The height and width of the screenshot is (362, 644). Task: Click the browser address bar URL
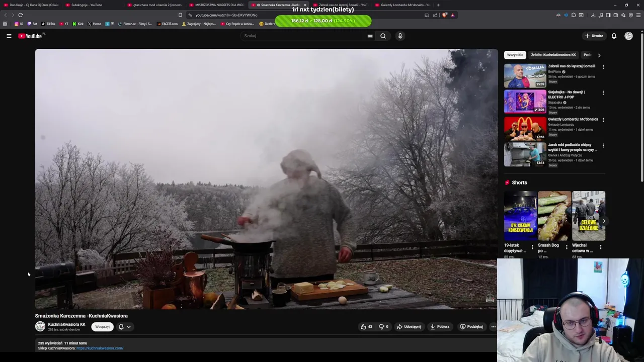(x=226, y=15)
